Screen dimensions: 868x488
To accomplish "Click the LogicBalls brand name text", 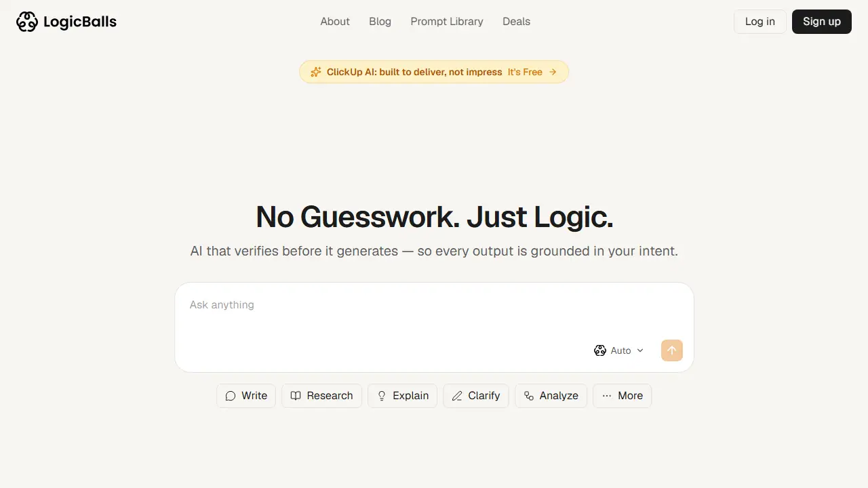I will [80, 22].
